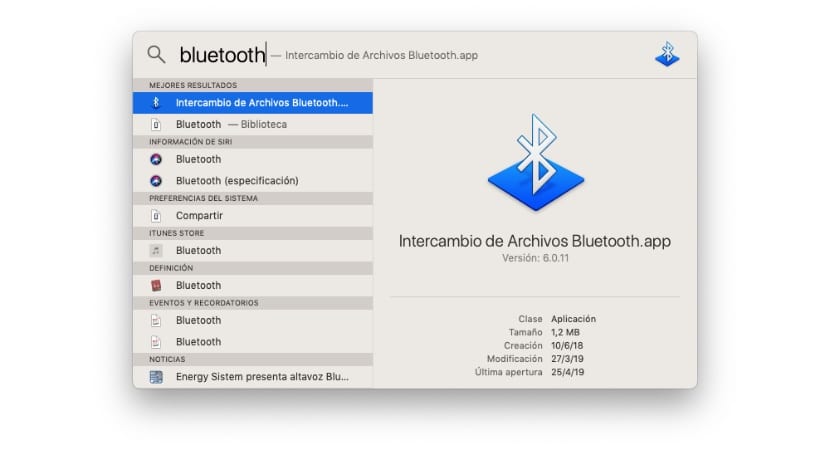Image resolution: width=830 pixels, height=450 pixels.
Task: Open the Bluetooth (especificación) Siri suggestion
Action: pyautogui.click(x=237, y=181)
